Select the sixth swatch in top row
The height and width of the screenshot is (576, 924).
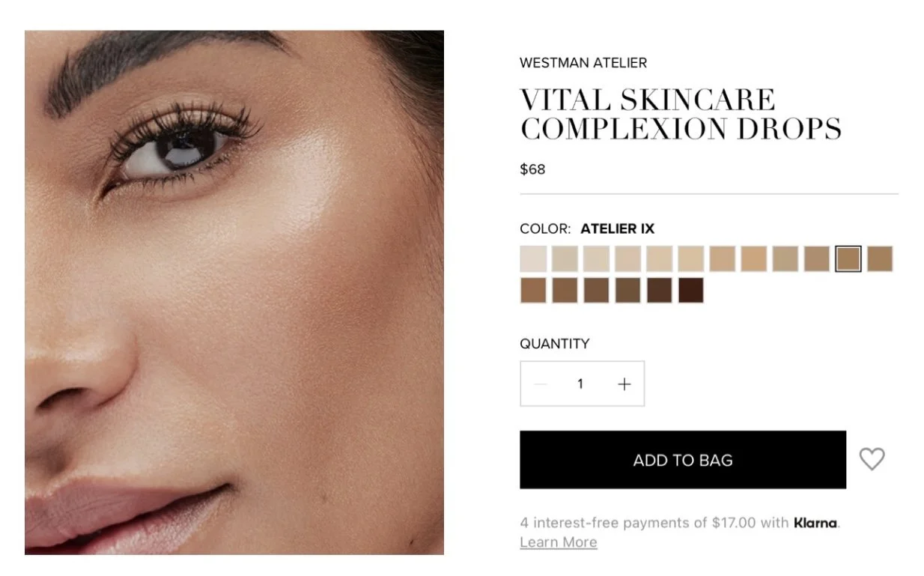click(690, 259)
